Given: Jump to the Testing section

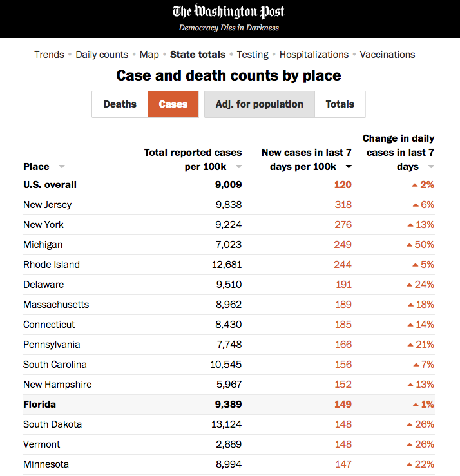Looking at the screenshot, I should click(253, 55).
